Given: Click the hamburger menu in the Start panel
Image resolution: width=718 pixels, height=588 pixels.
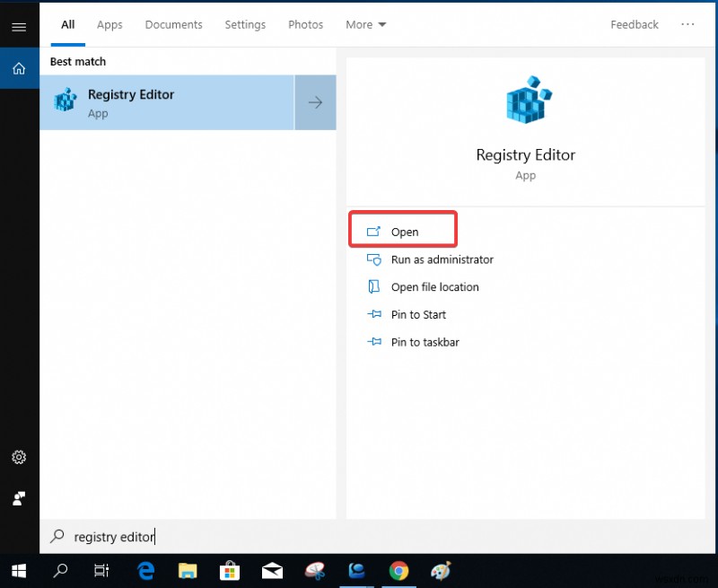Looking at the screenshot, I should coord(19,26).
